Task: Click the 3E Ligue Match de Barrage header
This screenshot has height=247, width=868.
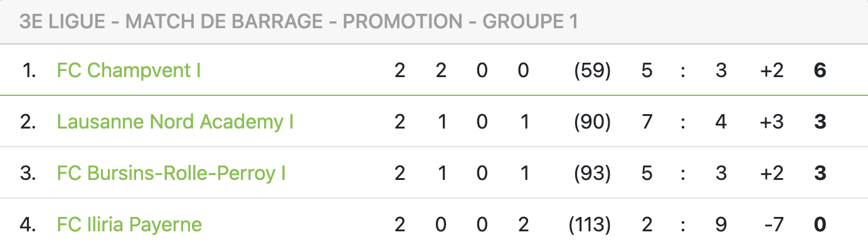Action: (299, 22)
